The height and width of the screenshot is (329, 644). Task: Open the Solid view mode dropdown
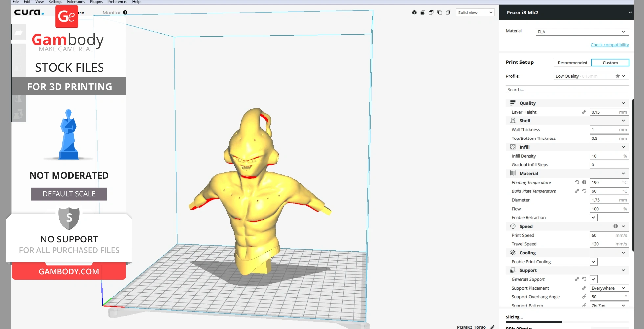(475, 13)
